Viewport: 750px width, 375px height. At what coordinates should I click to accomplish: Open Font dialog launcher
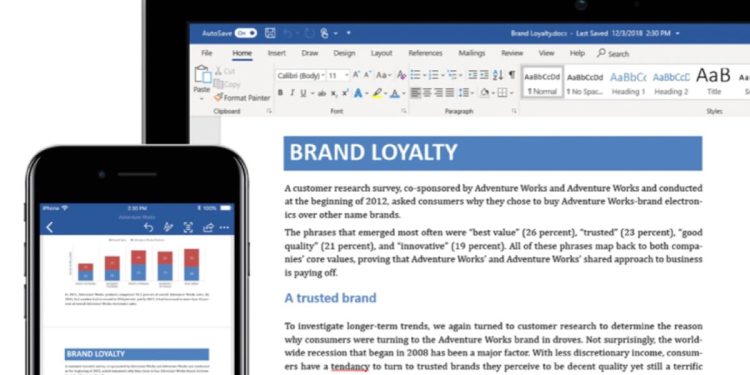pyautogui.click(x=404, y=111)
